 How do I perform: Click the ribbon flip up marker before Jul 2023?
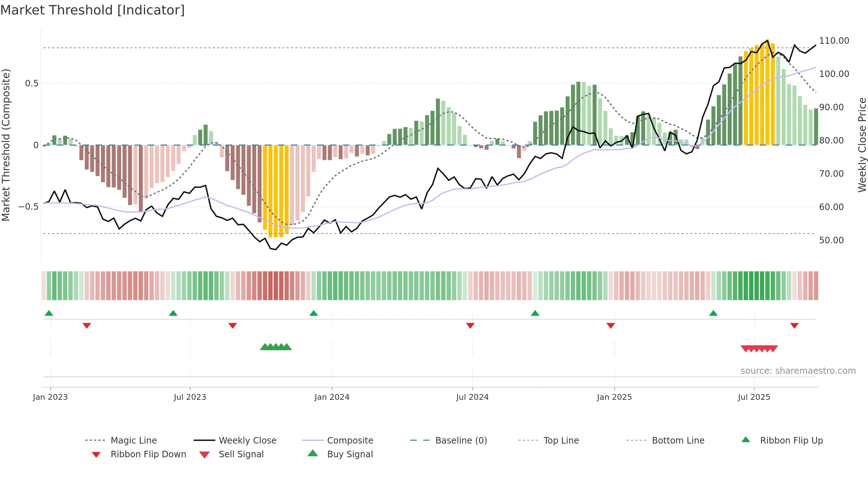click(x=173, y=313)
